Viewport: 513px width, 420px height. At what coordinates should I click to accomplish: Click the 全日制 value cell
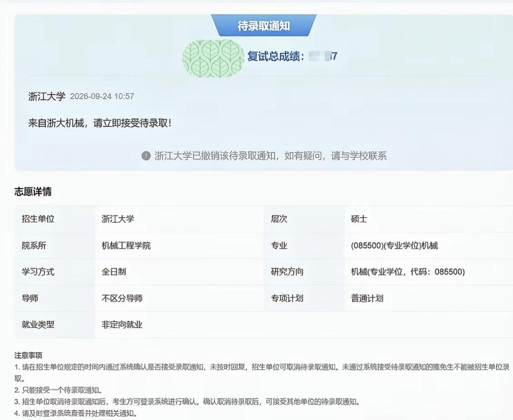[179, 272]
